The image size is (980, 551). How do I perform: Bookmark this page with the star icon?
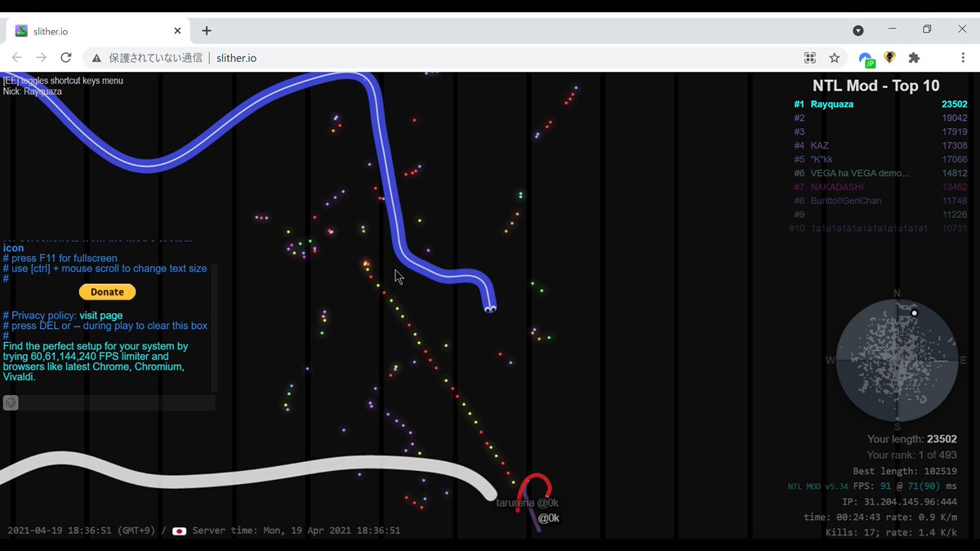[x=835, y=58]
